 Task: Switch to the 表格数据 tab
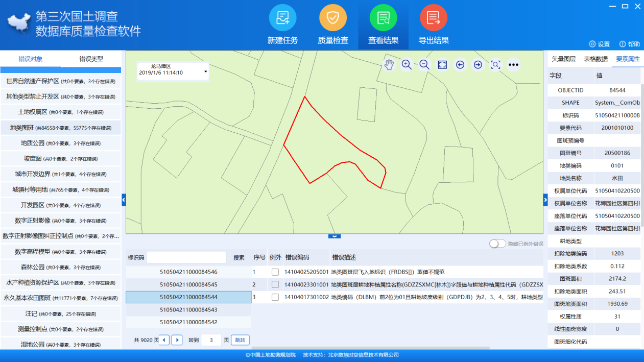(595, 59)
